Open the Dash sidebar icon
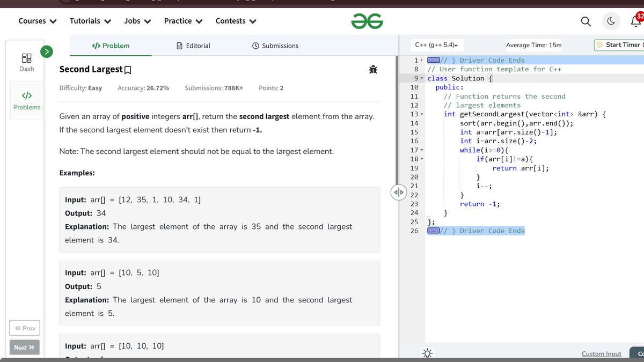Screen dimensions: 644x362 coord(26,62)
